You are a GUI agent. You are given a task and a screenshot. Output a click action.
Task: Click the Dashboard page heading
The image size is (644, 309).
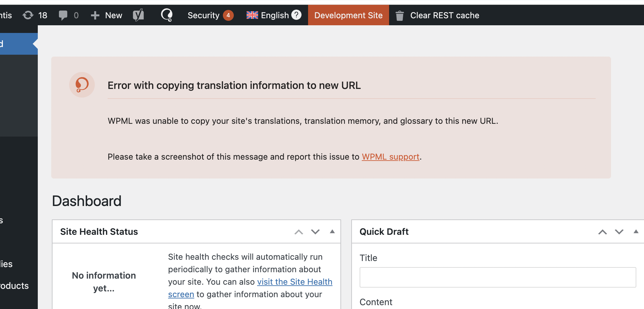87,201
